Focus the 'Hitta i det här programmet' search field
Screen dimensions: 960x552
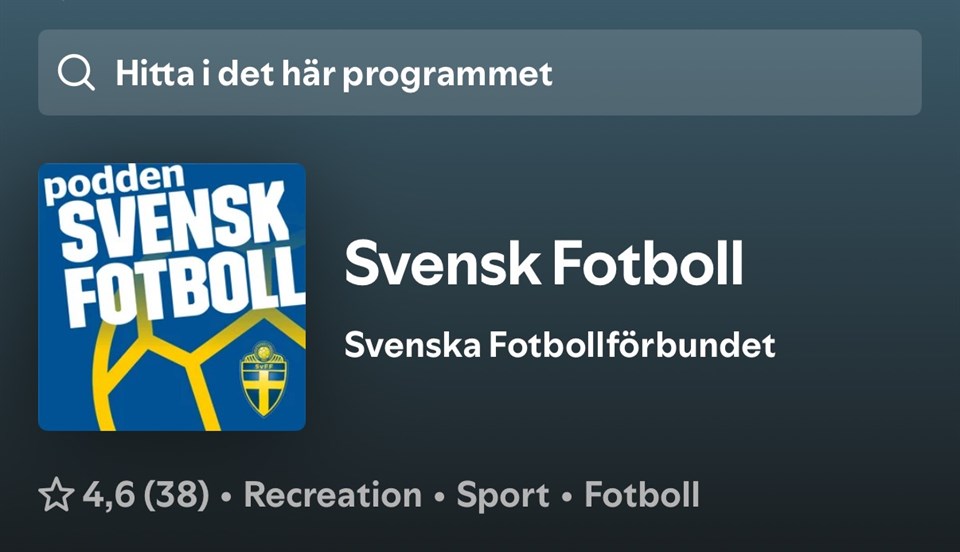coord(479,72)
